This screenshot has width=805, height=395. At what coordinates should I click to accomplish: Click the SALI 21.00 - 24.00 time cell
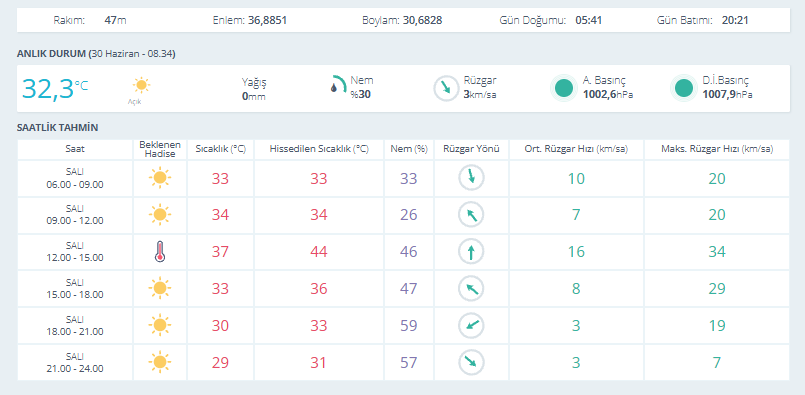75,362
